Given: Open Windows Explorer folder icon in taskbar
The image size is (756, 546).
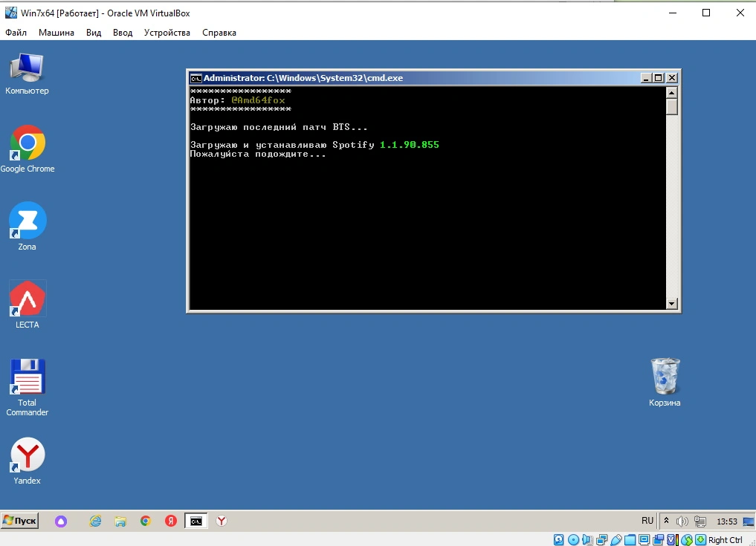Looking at the screenshot, I should tap(120, 521).
